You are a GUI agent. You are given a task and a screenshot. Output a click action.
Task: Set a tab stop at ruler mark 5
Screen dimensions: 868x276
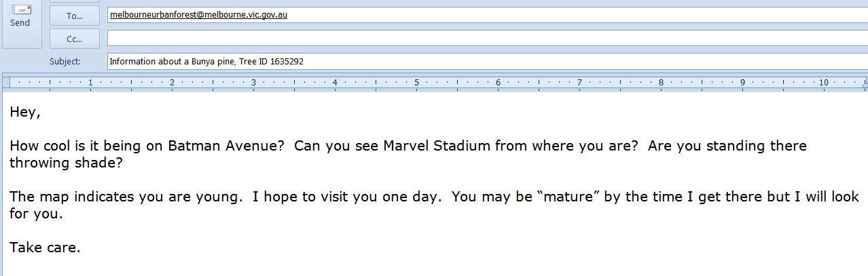coord(416,83)
